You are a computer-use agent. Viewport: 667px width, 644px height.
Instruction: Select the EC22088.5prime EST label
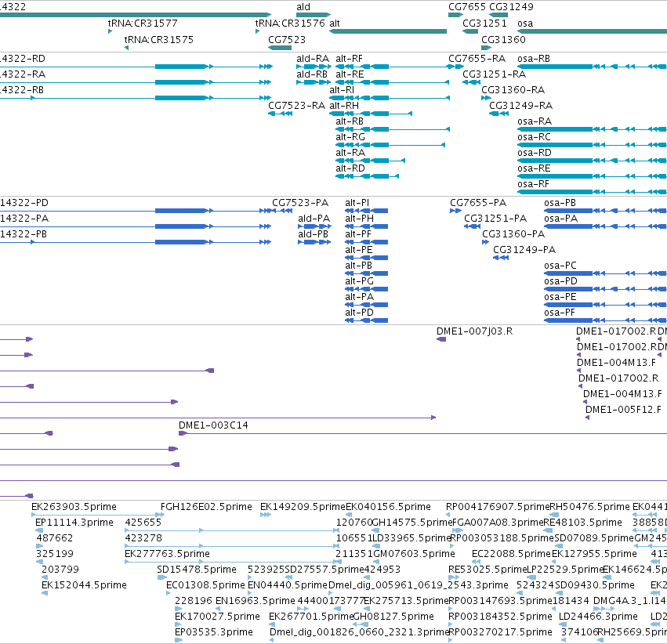(x=511, y=554)
